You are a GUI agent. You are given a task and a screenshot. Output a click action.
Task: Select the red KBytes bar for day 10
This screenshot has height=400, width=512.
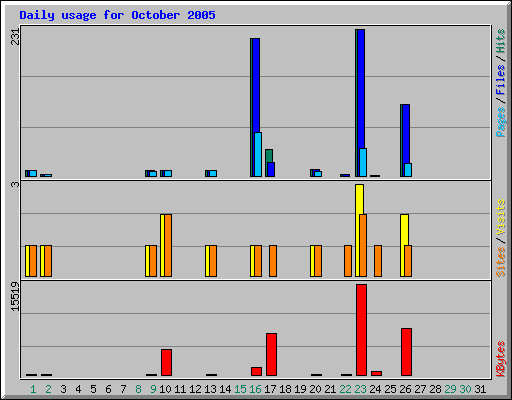tap(166, 362)
